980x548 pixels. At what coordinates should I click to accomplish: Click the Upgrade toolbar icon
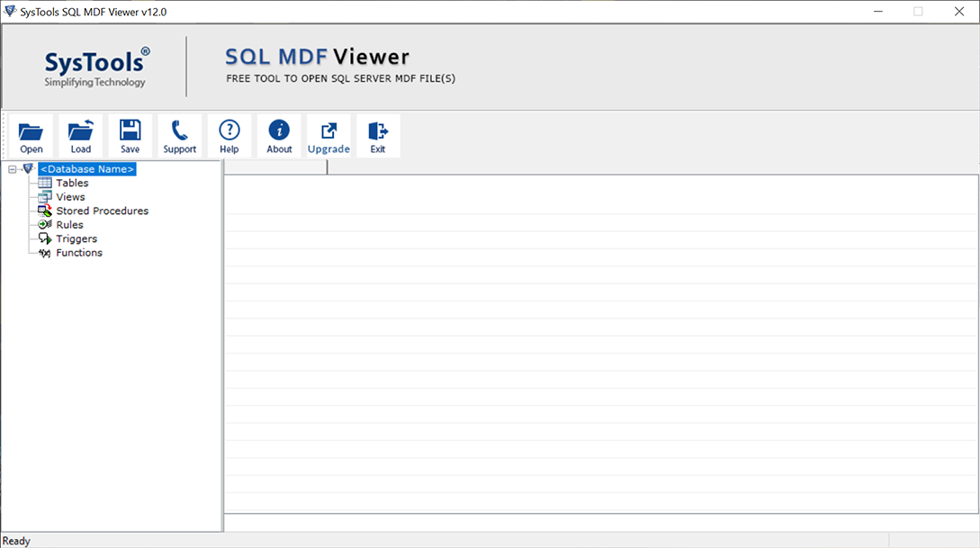click(x=328, y=136)
